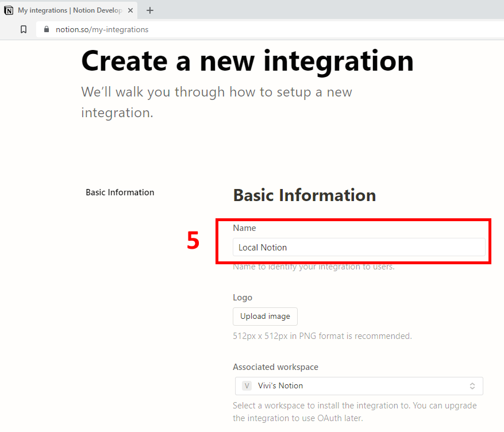Open a new browser tab with plus button
This screenshot has width=504, height=432.
tap(150, 10)
